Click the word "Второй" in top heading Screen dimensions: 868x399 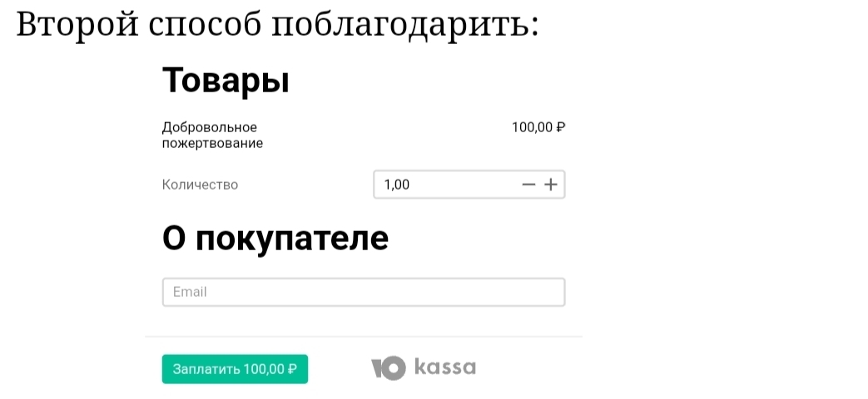77,25
